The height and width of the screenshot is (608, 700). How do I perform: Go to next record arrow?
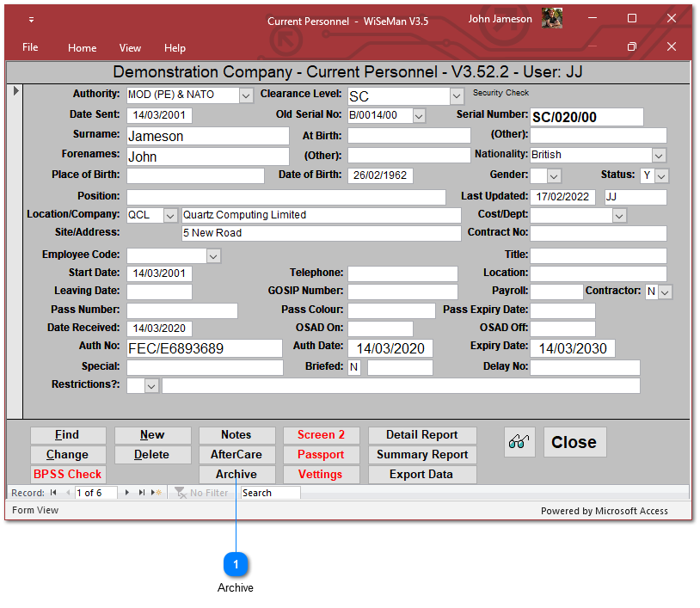coord(128,493)
